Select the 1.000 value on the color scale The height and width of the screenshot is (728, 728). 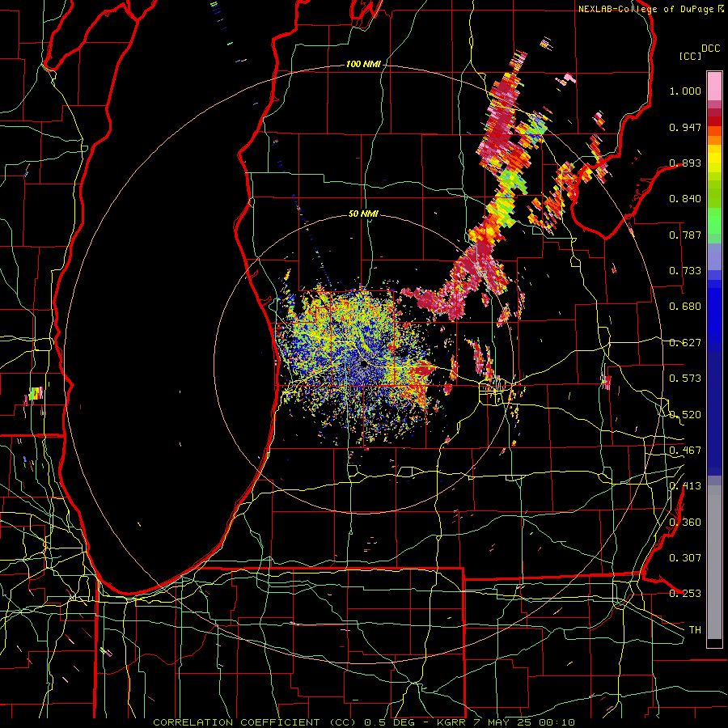pyautogui.click(x=685, y=91)
